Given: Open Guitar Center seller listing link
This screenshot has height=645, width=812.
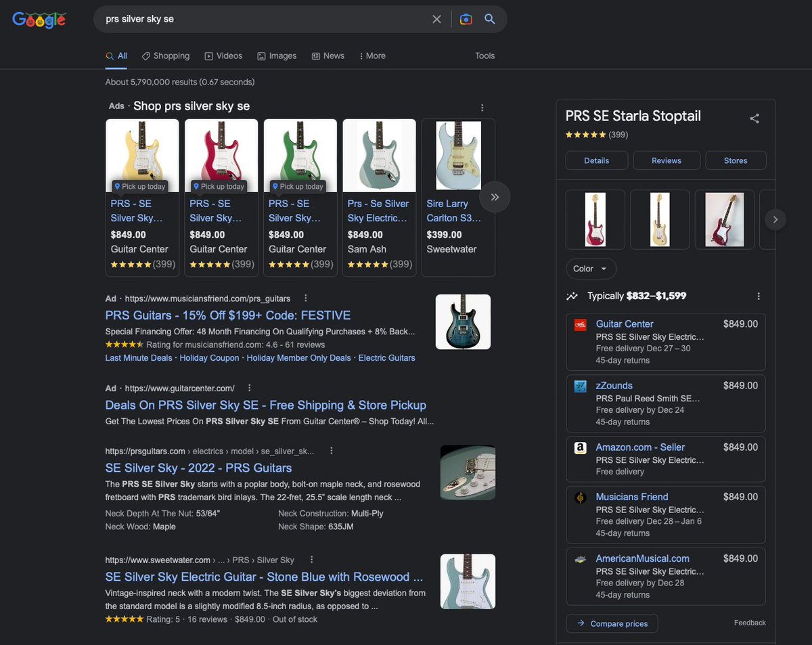Looking at the screenshot, I should tap(625, 324).
